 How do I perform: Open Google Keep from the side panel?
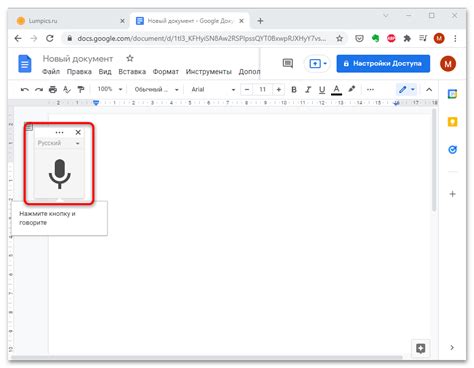452,122
